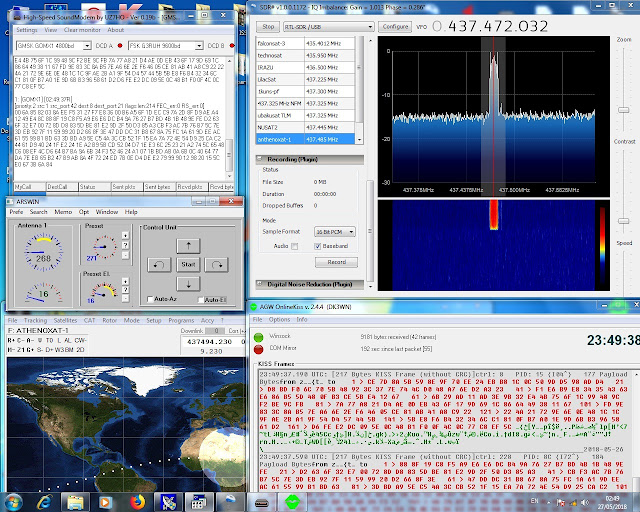Click the Antenna 1 elevation gauge showing 16
This screenshot has width=640, height=512.
43,292
